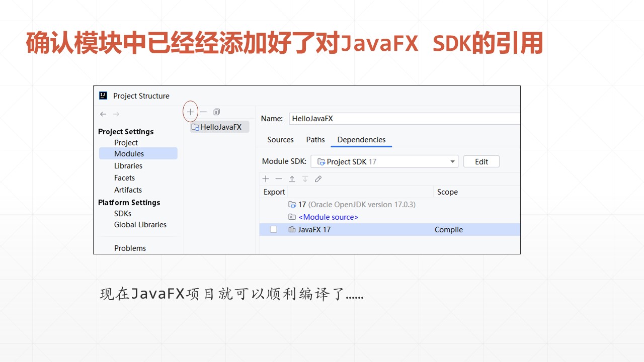
Task: Open the Libraries settings page
Action: [x=128, y=166]
